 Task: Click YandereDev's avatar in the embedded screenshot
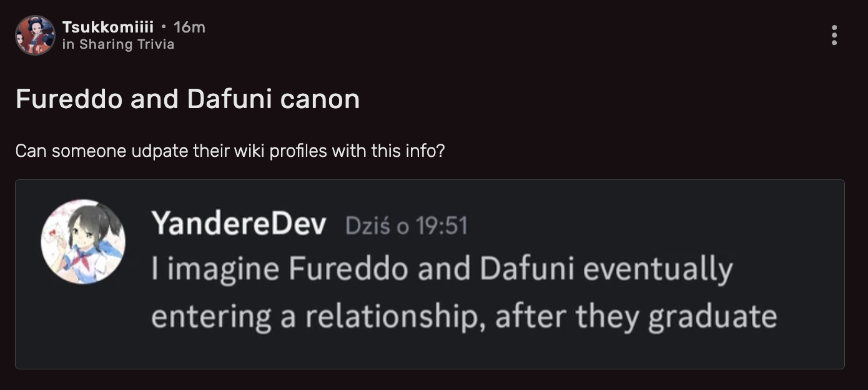pos(83,242)
